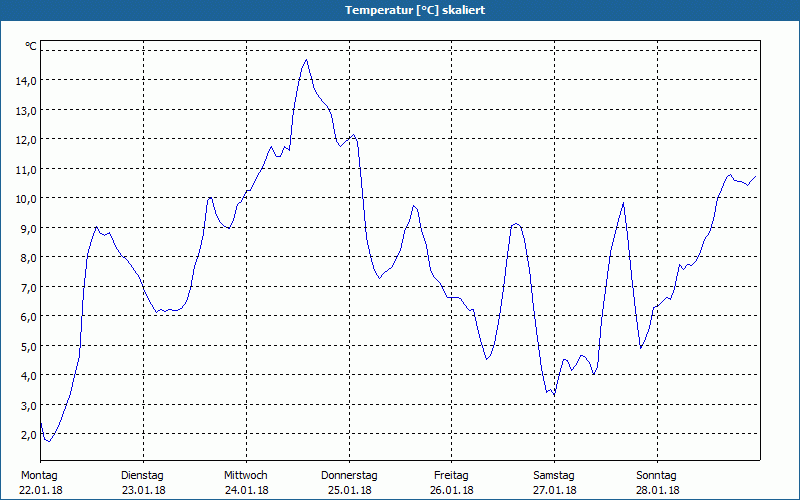Select the Freitag day label
Viewport: 800px width, 500px height.
[451, 476]
